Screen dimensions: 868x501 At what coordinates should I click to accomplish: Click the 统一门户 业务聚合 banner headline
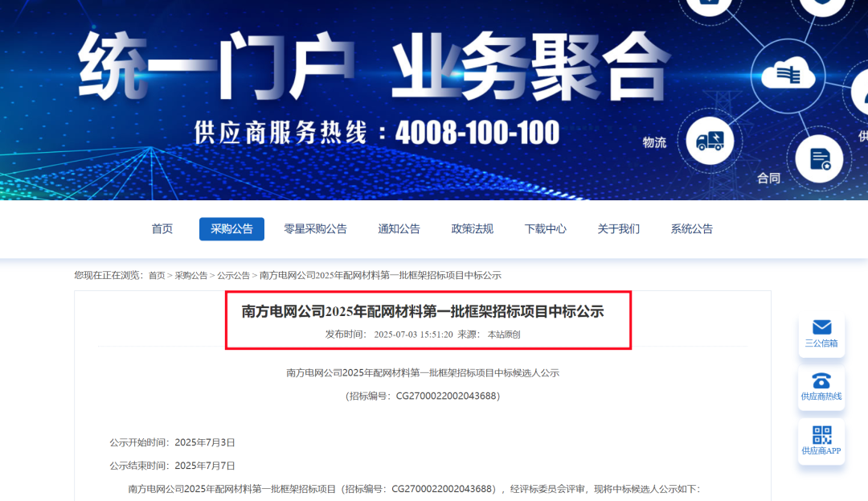[373, 68]
